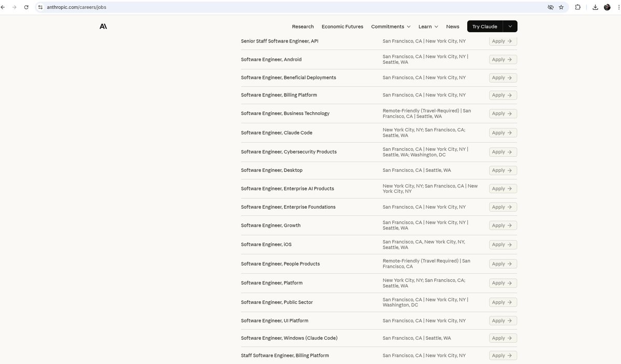
Task: Apply to Software Engineer, Desktop
Action: (502, 170)
